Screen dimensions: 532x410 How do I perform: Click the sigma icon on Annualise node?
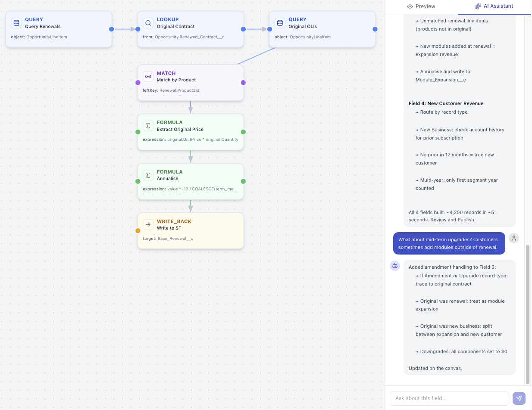point(148,175)
